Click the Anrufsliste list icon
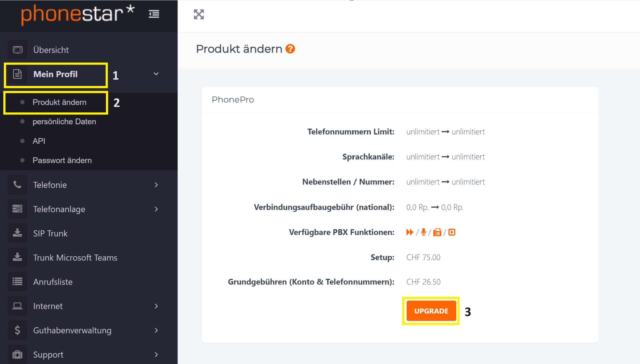Viewport: 640px width, 364px height. (x=17, y=282)
